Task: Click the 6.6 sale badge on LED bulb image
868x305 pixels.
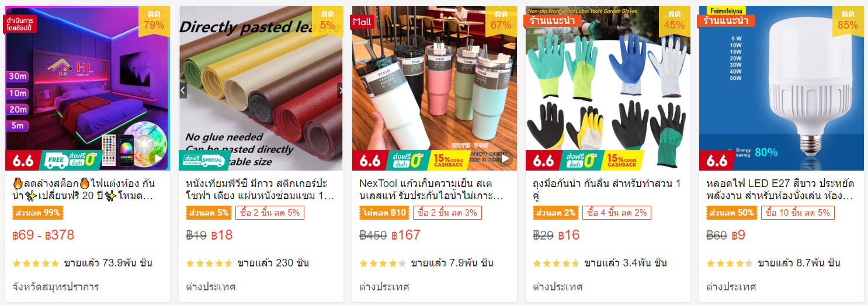Action: [x=717, y=160]
